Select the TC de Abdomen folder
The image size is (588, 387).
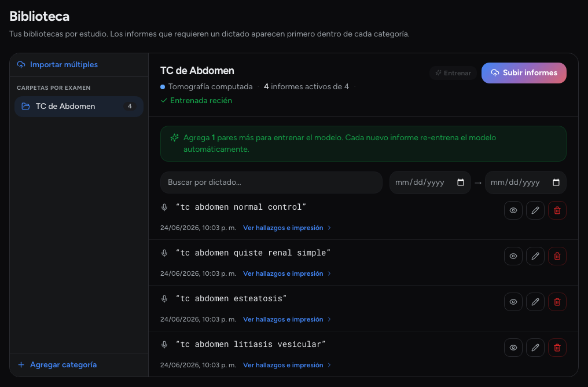coord(79,106)
